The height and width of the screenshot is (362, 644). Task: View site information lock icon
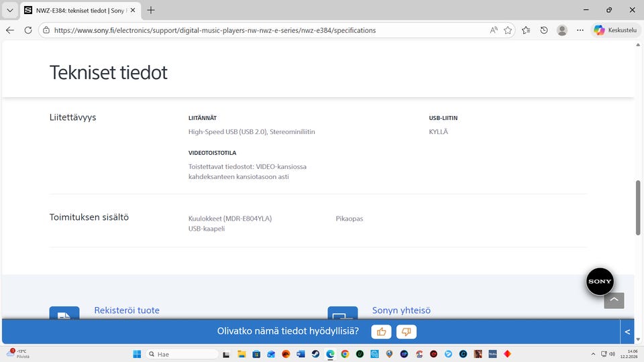point(46,30)
